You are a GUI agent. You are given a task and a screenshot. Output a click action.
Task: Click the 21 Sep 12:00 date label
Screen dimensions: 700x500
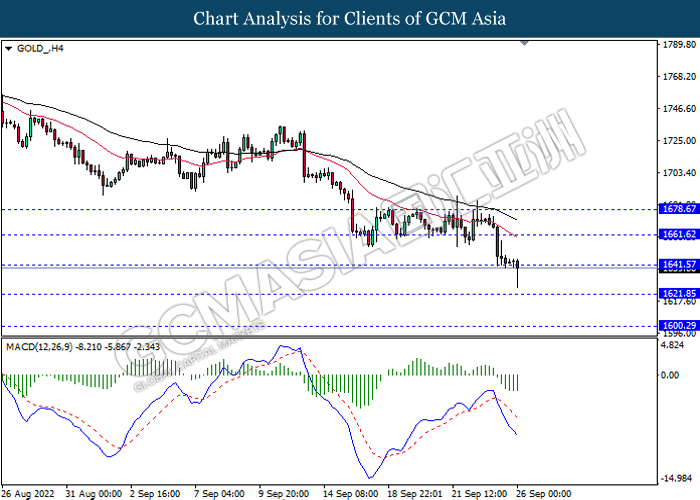pyautogui.click(x=479, y=494)
